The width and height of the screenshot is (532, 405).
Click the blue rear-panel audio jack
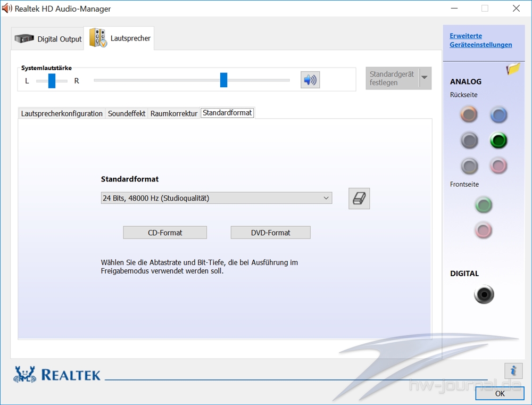pos(498,114)
